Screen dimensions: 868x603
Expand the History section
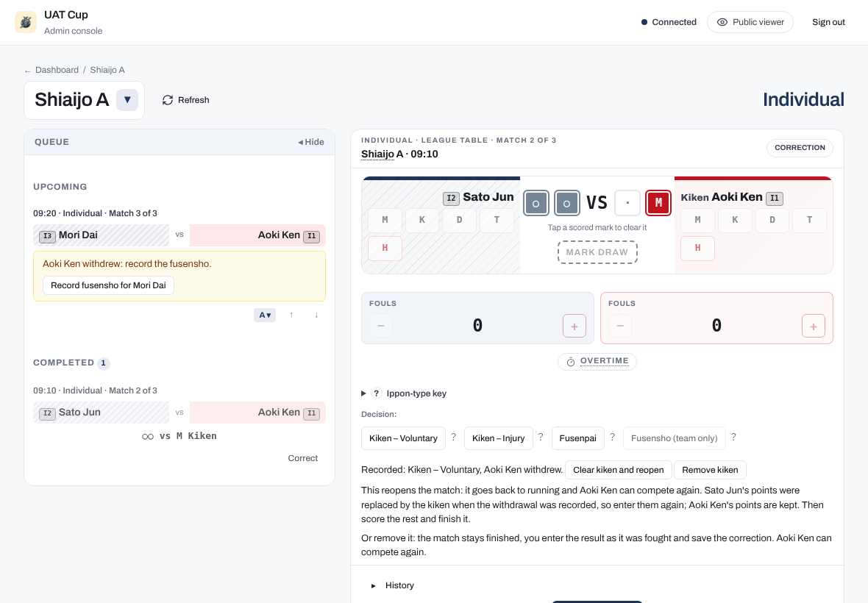393,585
